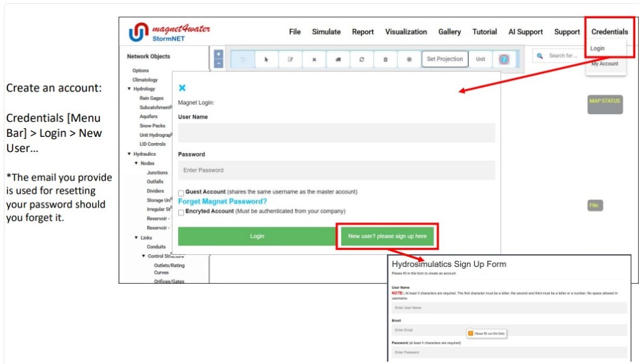Image resolution: width=639 pixels, height=364 pixels.
Task: Choose Login from the Credentials dropdown
Action: 597,49
